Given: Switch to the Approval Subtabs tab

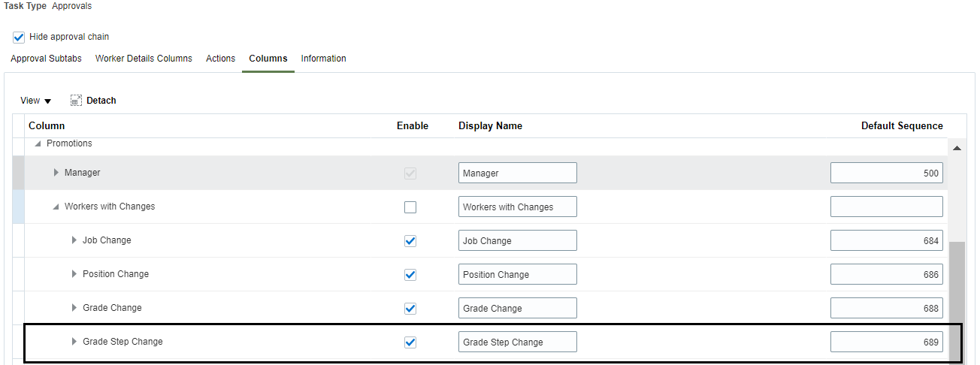Looking at the screenshot, I should click(46, 59).
